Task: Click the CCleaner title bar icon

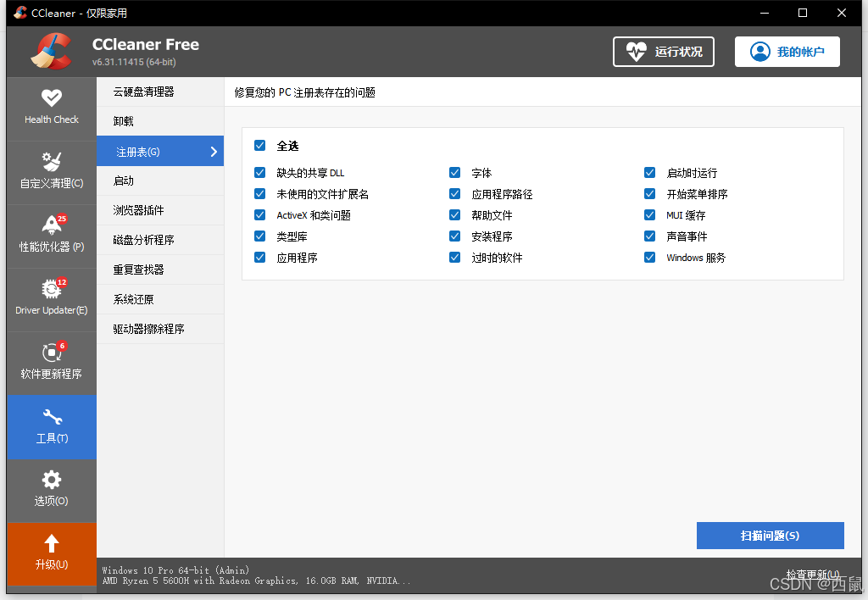Action: point(20,12)
